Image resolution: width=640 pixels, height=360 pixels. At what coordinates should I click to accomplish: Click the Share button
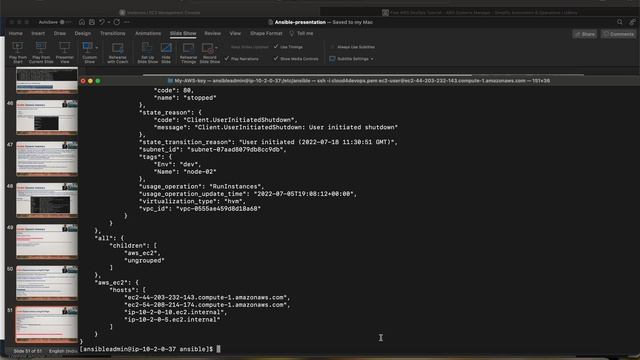click(x=584, y=34)
